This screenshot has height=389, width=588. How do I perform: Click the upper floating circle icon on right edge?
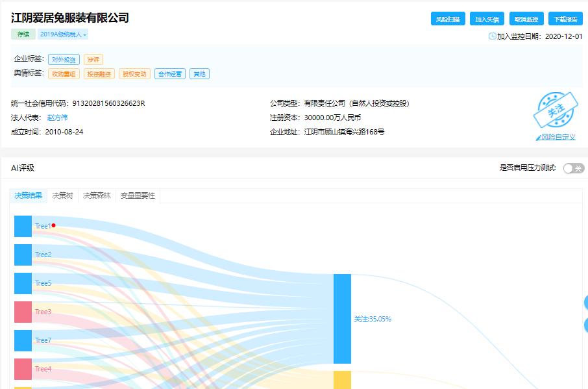pyautogui.click(x=585, y=301)
